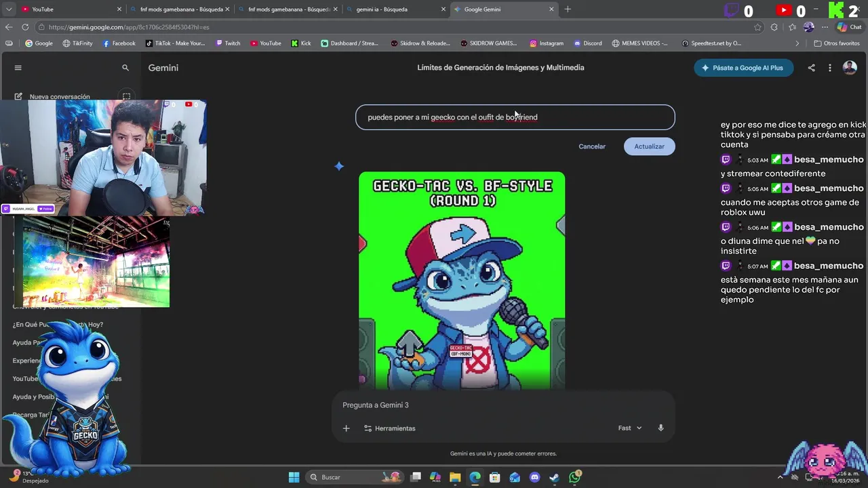Open the three-dot options next to share

(x=829, y=68)
